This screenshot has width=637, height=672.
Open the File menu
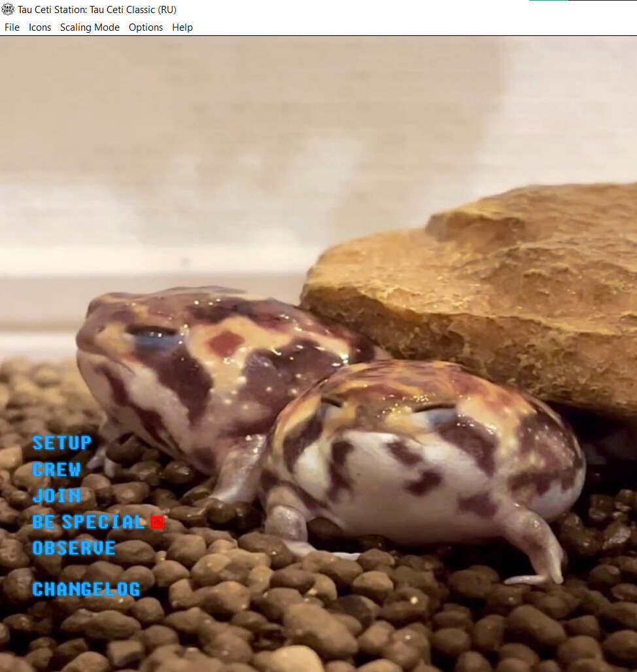12,27
